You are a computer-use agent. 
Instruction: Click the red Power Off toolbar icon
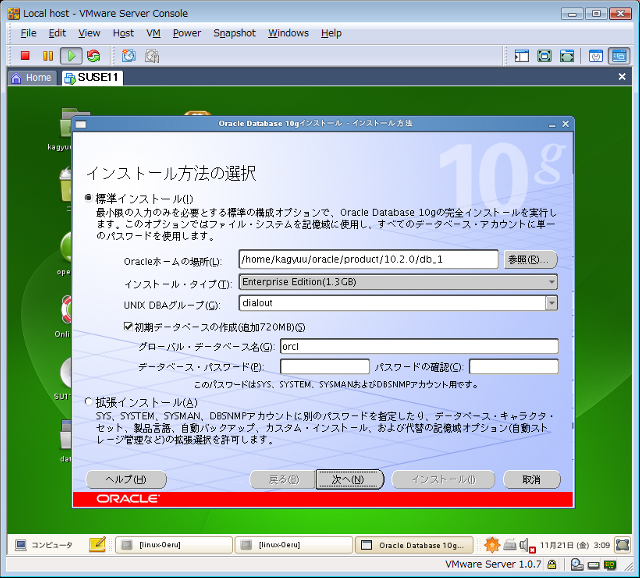(x=26, y=56)
